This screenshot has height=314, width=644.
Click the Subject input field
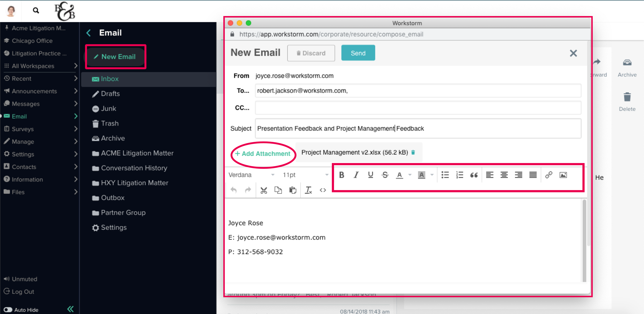[418, 128]
